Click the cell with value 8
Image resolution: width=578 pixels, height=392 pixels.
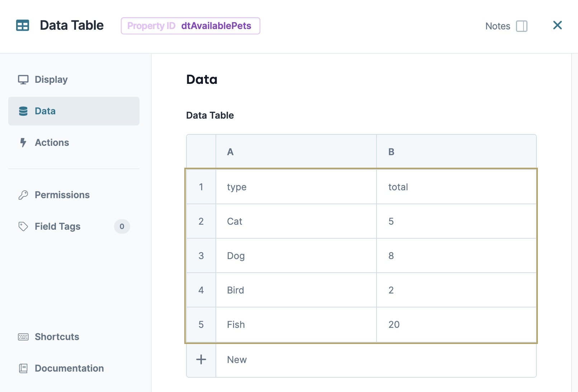456,256
